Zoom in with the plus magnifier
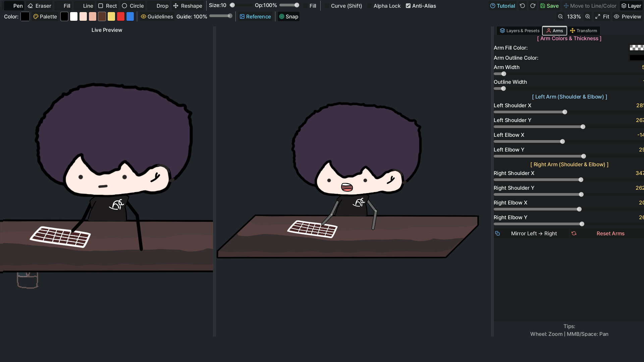644x362 pixels. (x=588, y=16)
